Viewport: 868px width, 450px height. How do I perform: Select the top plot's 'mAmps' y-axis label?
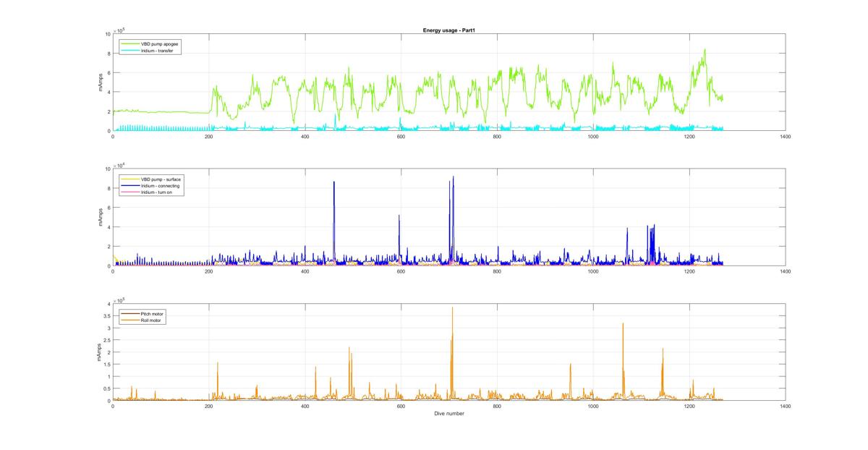(101, 82)
